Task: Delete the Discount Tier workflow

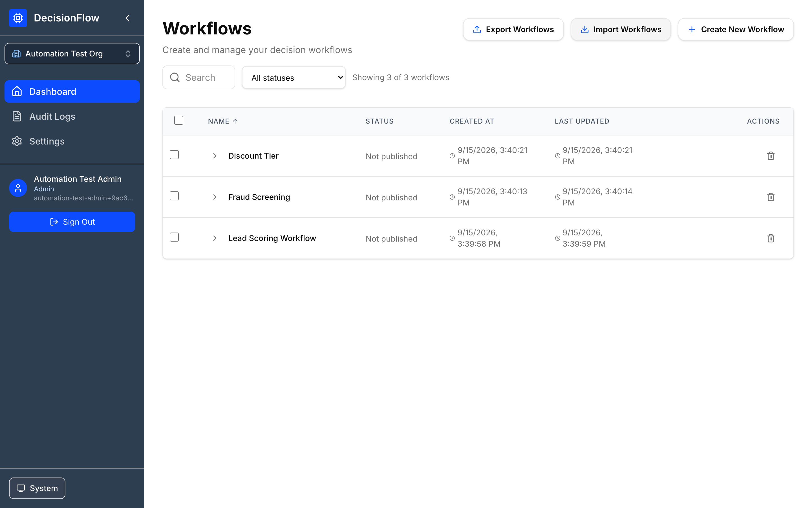Action: point(771,156)
